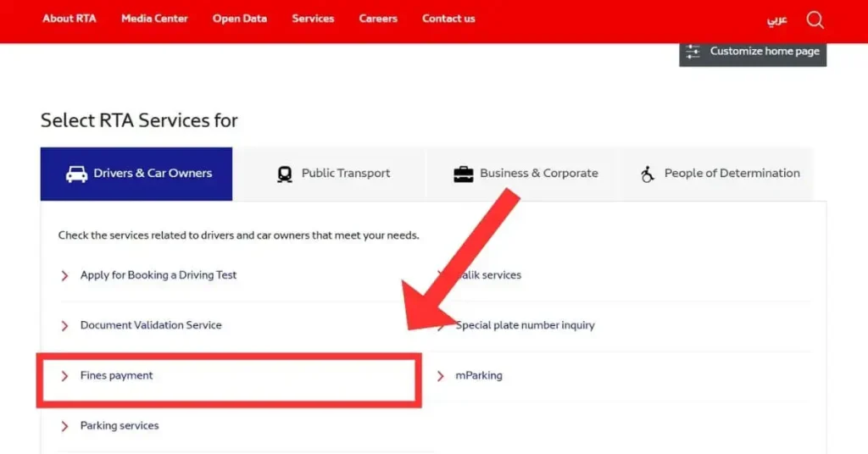Open the About RTA menu
Screen dimensions: 868x454
click(70, 19)
